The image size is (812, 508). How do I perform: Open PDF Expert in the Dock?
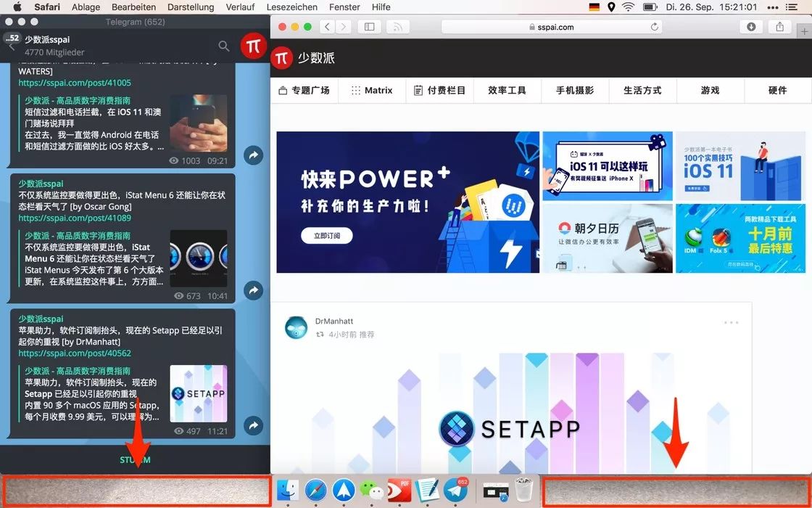click(x=399, y=490)
